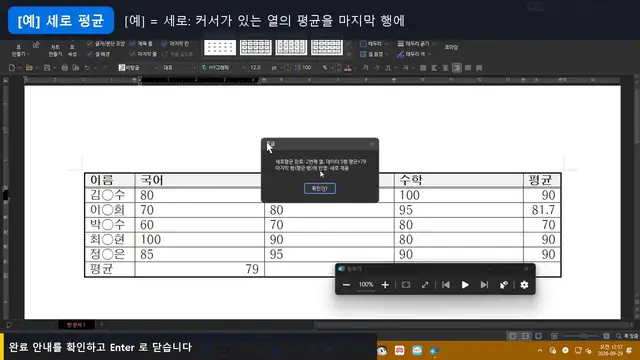Open the 테두리 색 dropdown
The image size is (640, 360).
coord(414,54)
